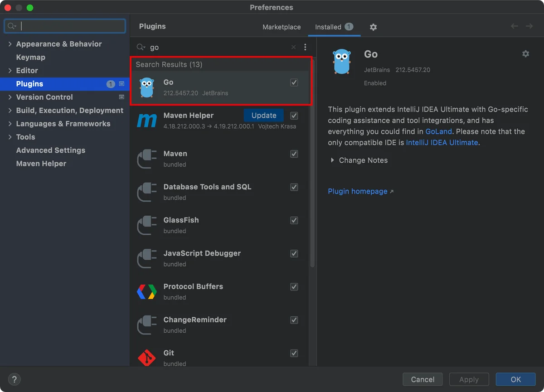Click the Maven Helper plugin logo

pos(146,121)
